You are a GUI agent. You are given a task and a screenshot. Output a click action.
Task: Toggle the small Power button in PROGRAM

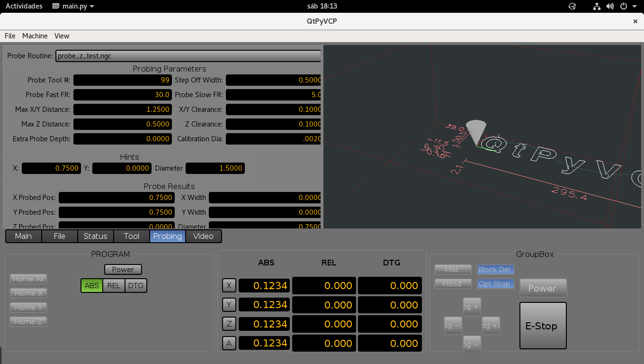(123, 269)
